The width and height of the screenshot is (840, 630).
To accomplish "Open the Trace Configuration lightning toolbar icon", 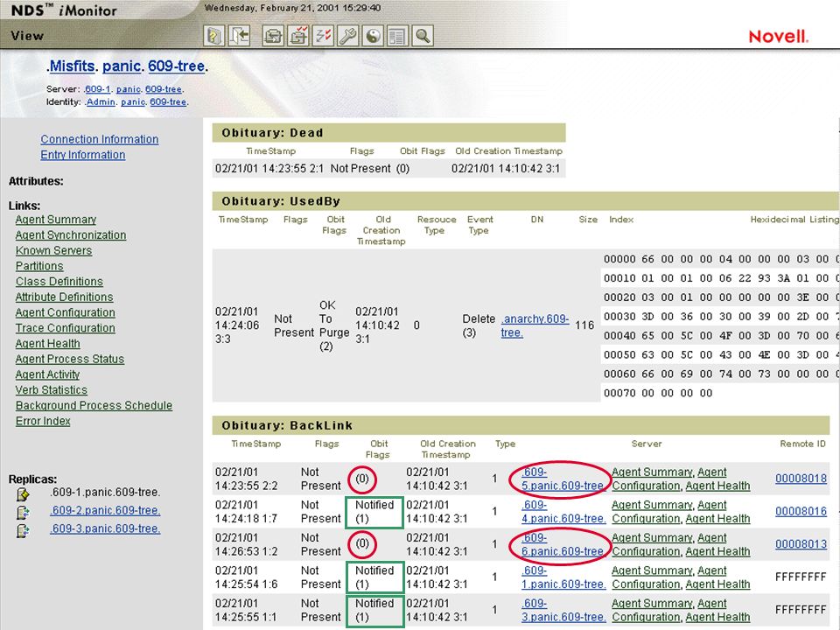I will [x=323, y=36].
